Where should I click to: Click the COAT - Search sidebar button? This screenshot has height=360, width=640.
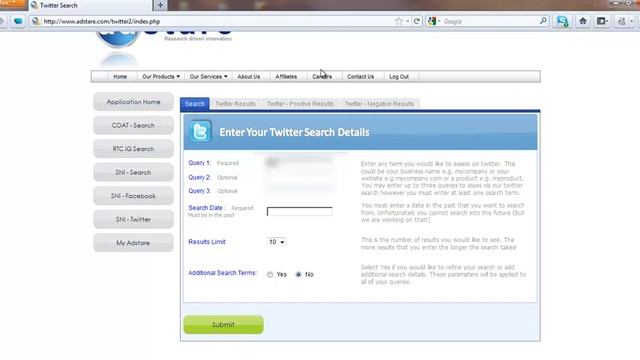[133, 125]
